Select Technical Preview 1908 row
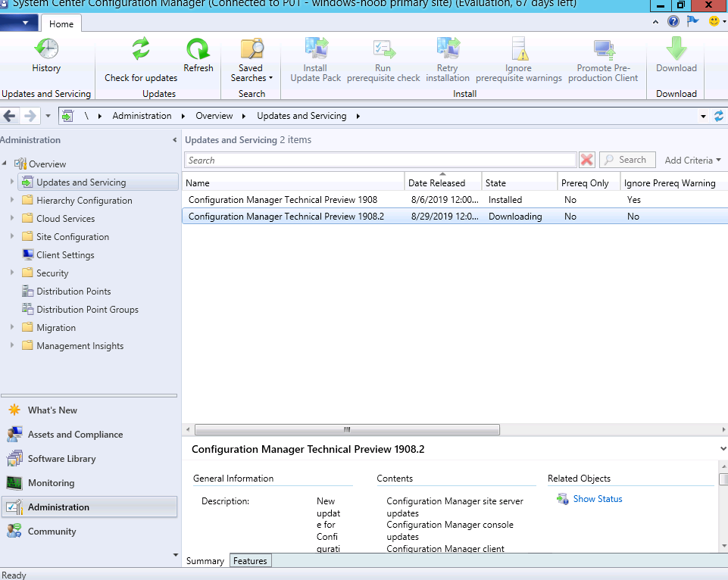 coord(455,200)
